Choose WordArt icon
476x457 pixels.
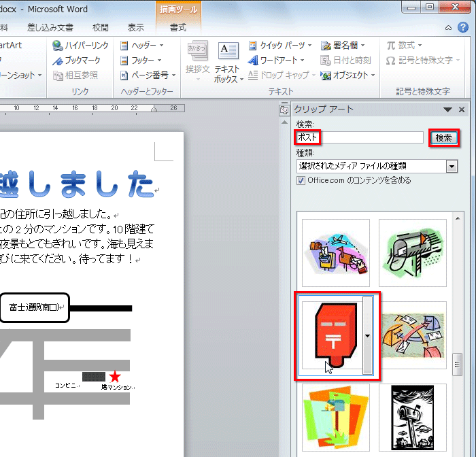tap(253, 61)
